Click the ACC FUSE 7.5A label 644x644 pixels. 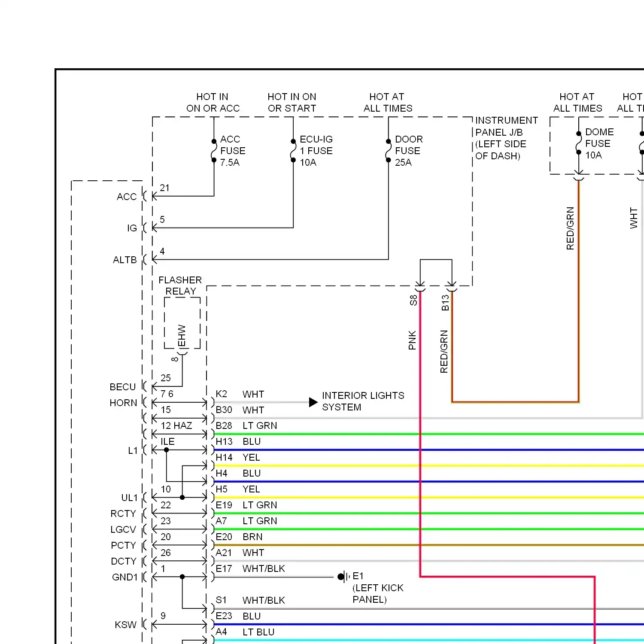(x=233, y=151)
